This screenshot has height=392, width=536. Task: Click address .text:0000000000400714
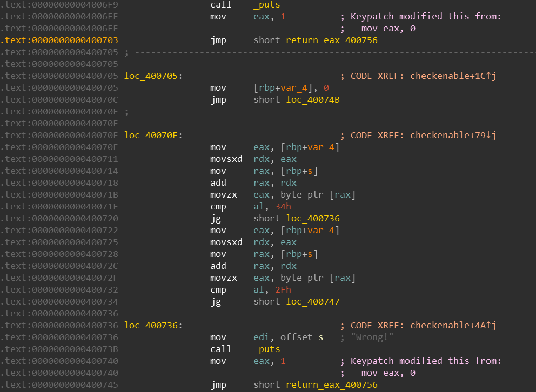(59, 171)
